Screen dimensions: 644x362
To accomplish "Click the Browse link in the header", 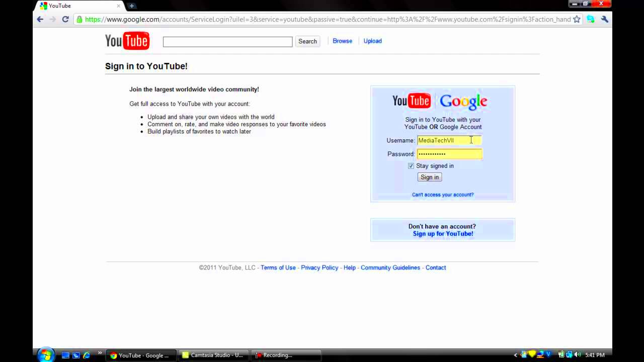I will 342,41.
